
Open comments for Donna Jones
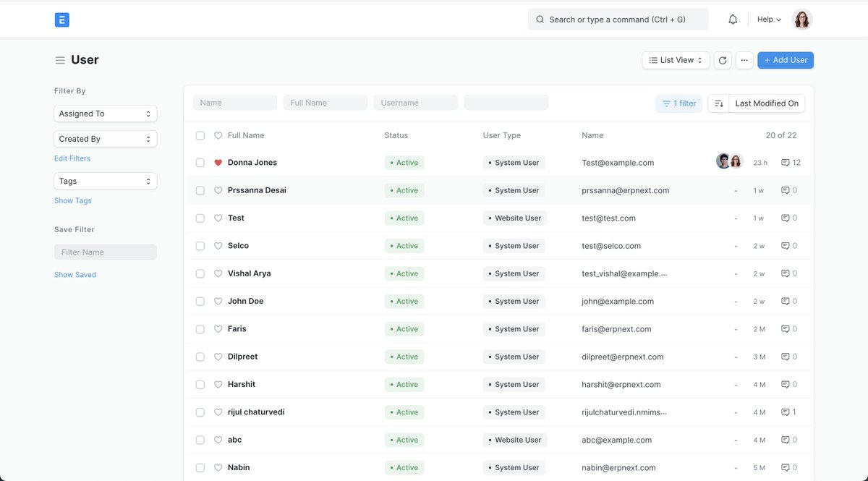[791, 163]
